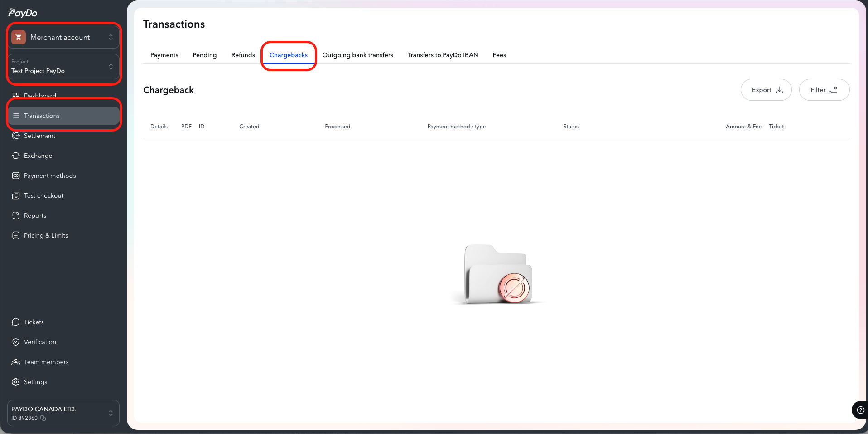The image size is (868, 434).
Task: Open Outgoing bank transfers tab
Action: [357, 55]
